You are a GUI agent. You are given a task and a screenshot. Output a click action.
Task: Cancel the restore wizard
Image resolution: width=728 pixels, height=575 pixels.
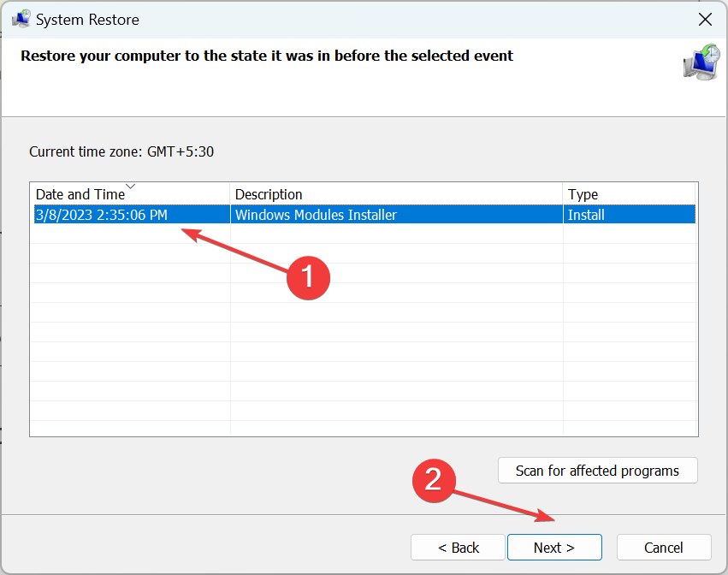(664, 547)
